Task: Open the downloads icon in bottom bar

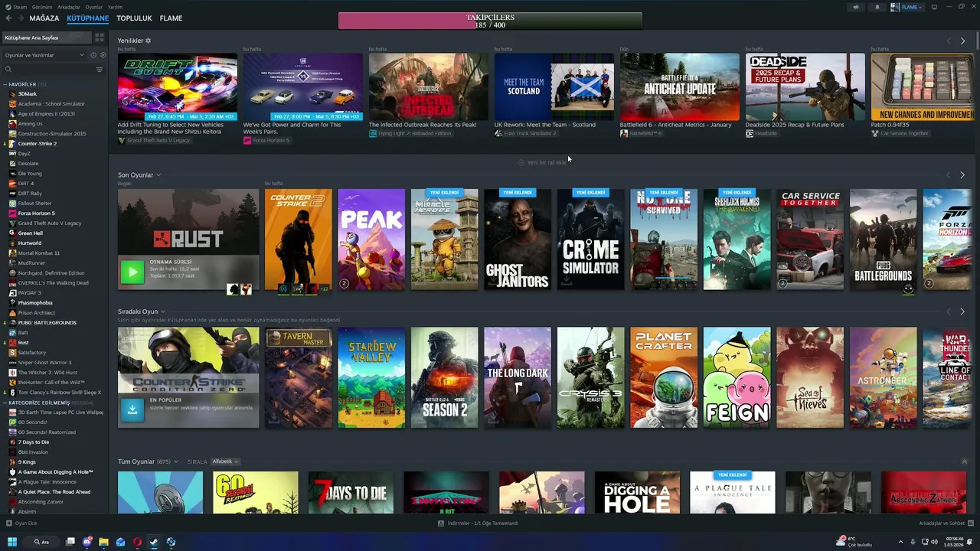Action: point(441,523)
